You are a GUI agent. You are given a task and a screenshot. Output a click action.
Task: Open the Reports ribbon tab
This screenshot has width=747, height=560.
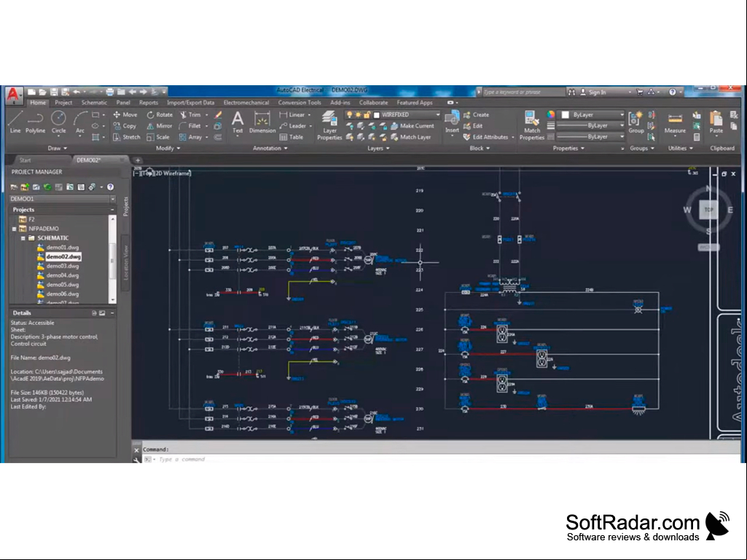[149, 103]
